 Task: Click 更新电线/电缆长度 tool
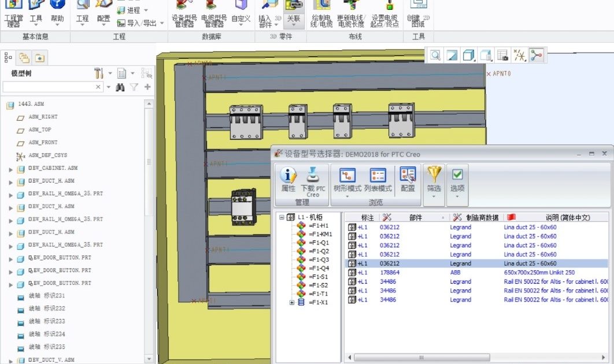351,14
